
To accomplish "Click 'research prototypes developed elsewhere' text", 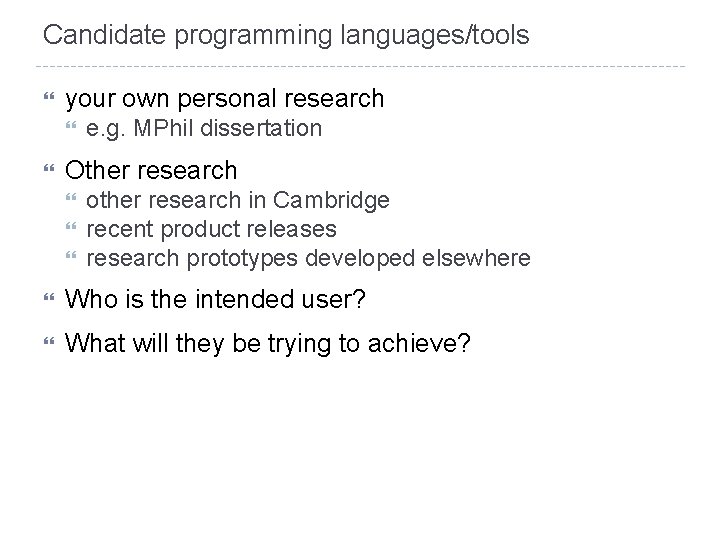I will [x=308, y=258].
